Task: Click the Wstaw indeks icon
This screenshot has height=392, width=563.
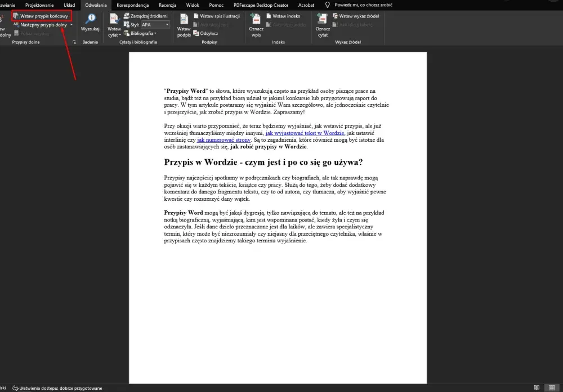Action: coord(269,16)
